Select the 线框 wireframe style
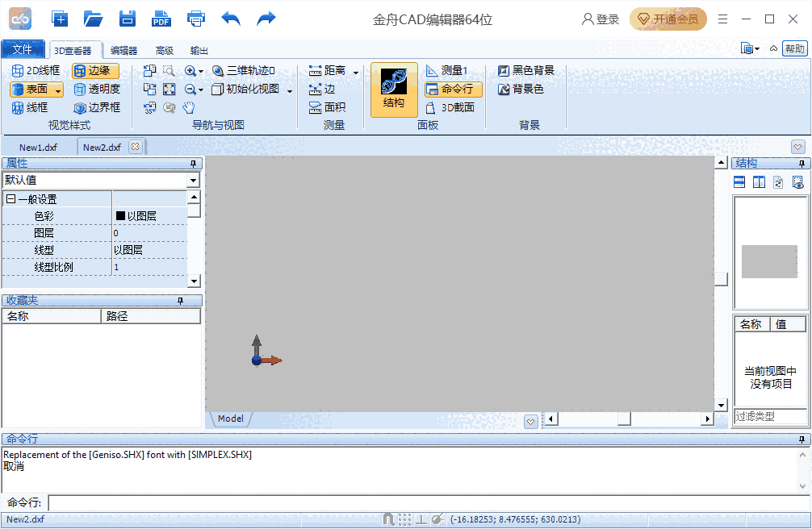The width and height of the screenshot is (812, 529). point(30,108)
